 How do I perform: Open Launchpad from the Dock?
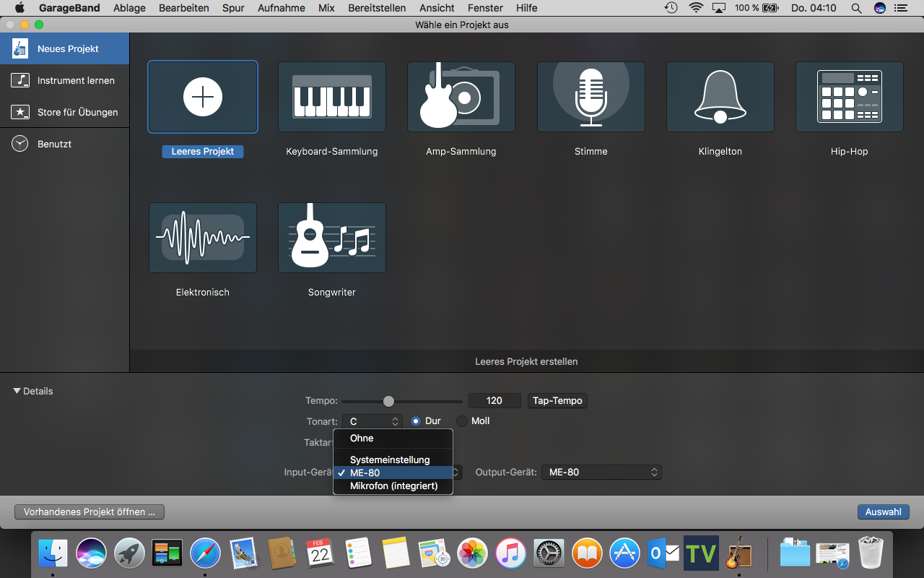129,553
